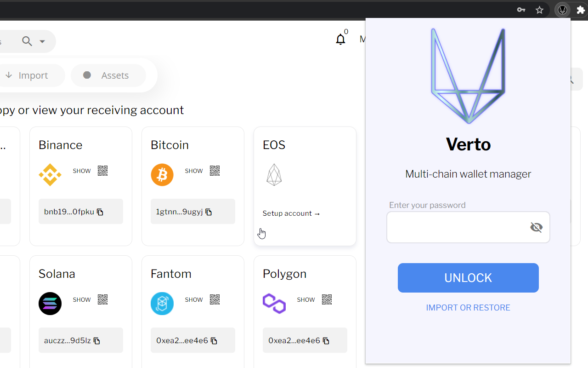The image size is (588, 368).
Task: Show the Solana QR code
Action: point(102,299)
